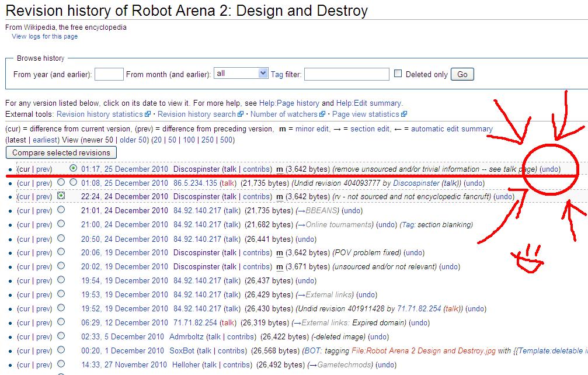588x375 pixels.
Task: Focus the Tag filter input field
Action: [346, 74]
